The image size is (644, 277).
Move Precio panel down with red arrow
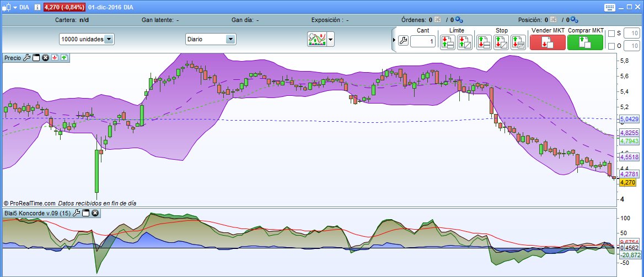tap(55, 58)
